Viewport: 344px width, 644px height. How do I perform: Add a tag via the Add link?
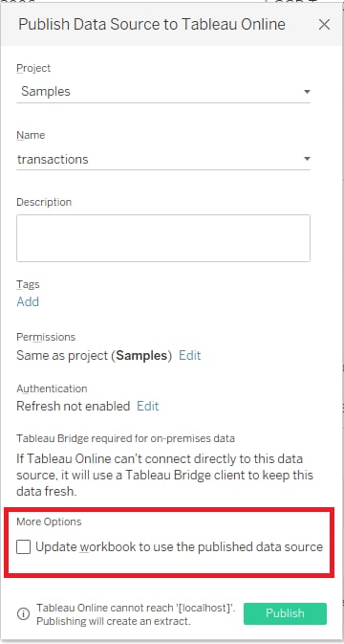(28, 301)
